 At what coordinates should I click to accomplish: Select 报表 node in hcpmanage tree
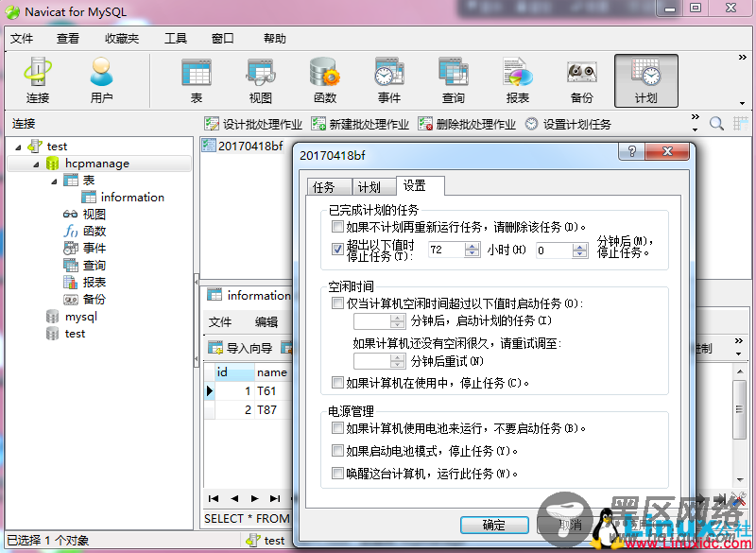(84, 282)
